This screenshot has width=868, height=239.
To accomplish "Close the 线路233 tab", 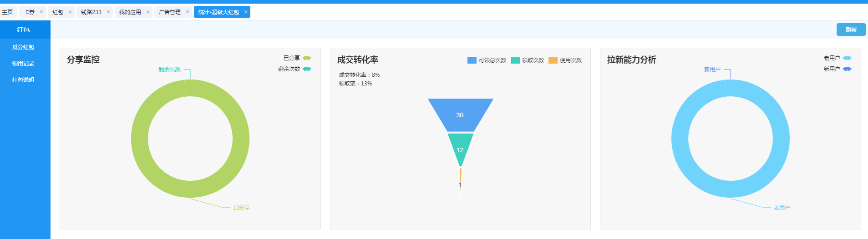I will (x=108, y=12).
